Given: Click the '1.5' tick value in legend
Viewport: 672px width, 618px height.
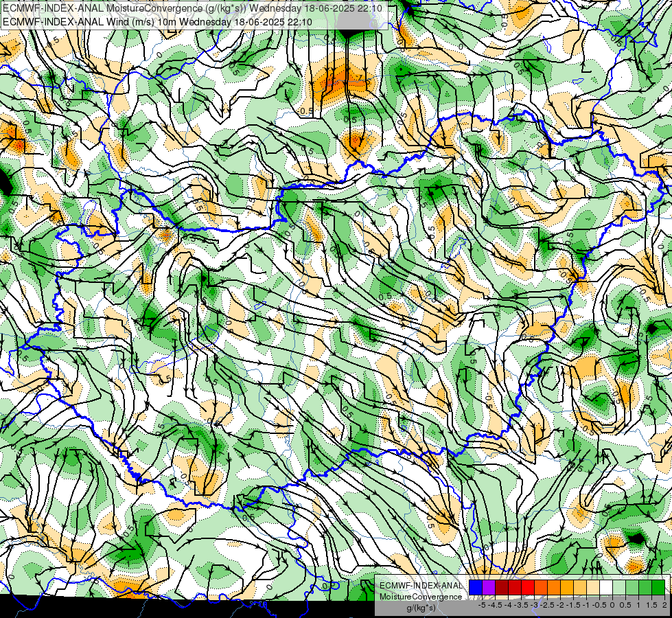Looking at the screenshot, I should 652,605.
